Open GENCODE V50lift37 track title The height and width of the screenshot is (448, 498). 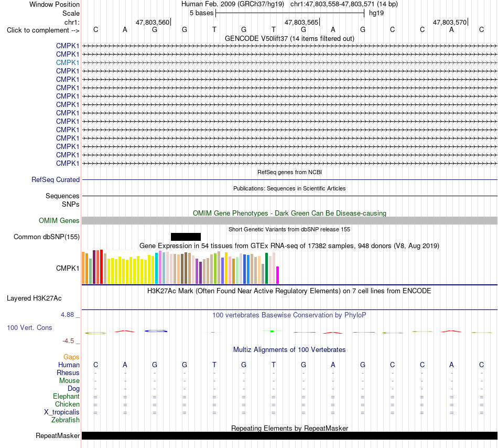(289, 38)
